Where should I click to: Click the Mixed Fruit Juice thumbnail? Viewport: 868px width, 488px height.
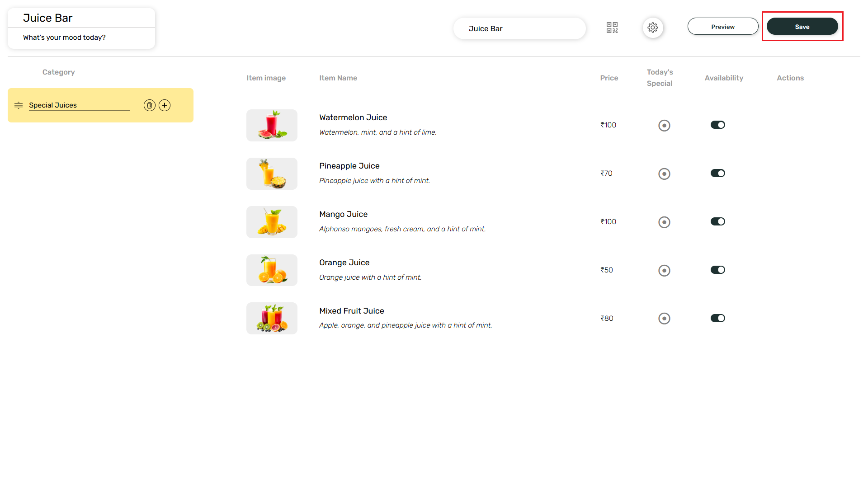click(x=272, y=319)
